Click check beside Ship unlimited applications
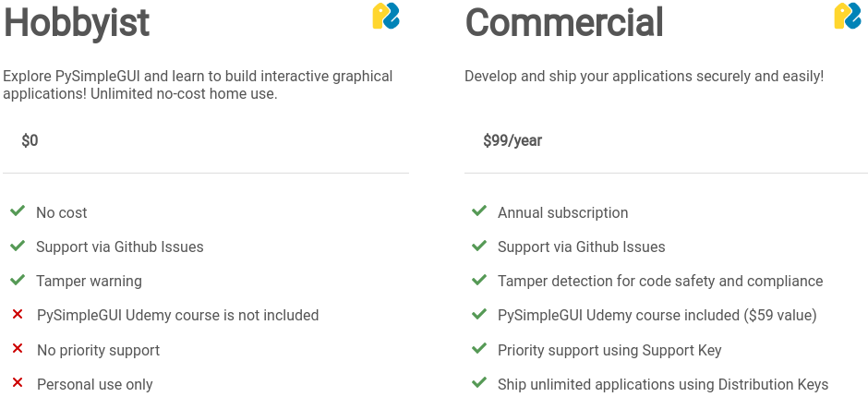868x409 pixels. pyautogui.click(x=479, y=382)
